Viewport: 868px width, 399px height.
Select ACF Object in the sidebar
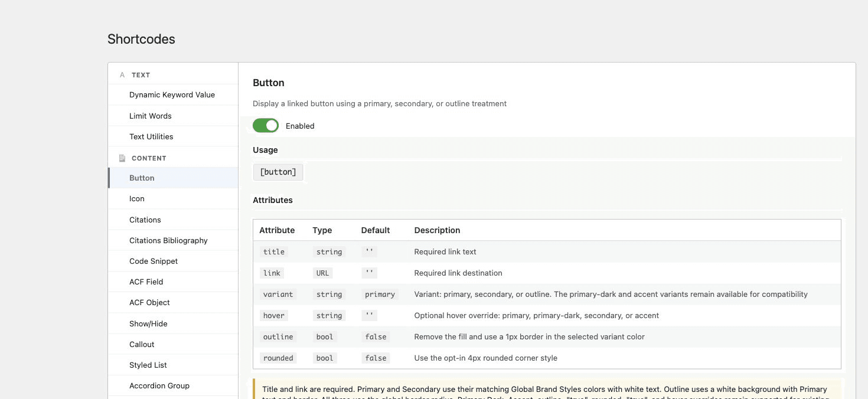tap(173, 302)
